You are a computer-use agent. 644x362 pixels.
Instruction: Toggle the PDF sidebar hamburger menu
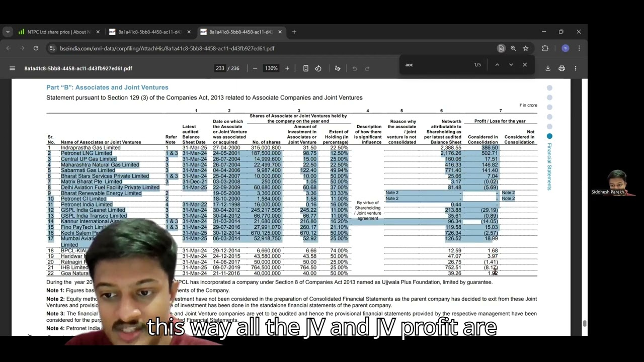tap(13, 68)
